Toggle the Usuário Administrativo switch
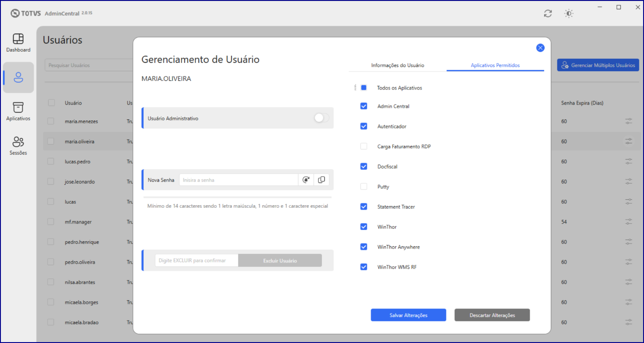Viewport: 644px width, 343px height. [x=321, y=118]
